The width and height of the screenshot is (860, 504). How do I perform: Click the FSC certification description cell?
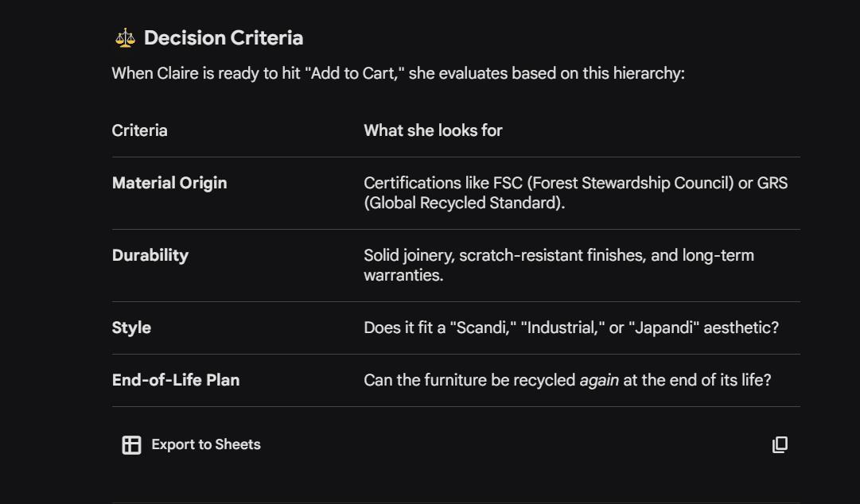click(x=576, y=193)
